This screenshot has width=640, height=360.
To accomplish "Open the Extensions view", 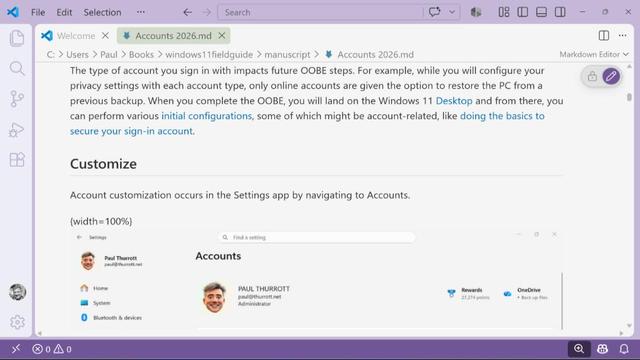I will 17,160.
